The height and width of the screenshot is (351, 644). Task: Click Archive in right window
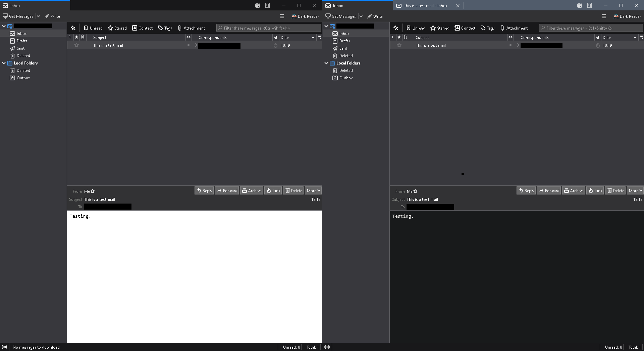[574, 190]
